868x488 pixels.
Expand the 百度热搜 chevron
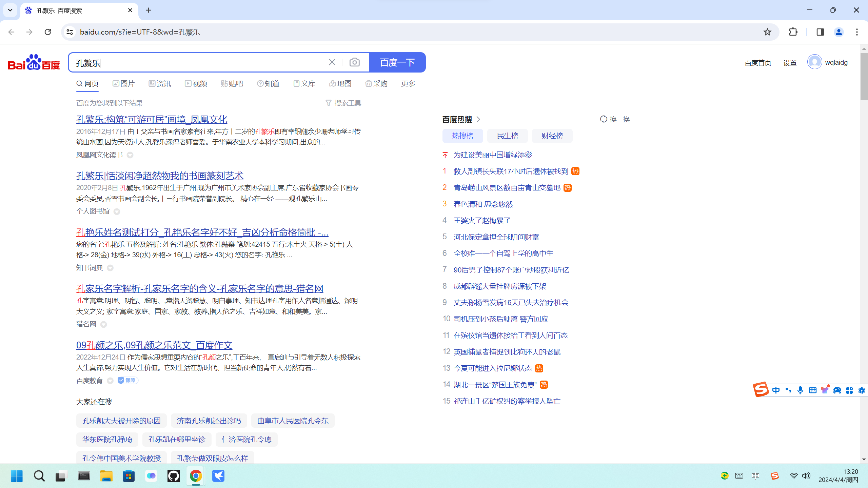[x=478, y=119]
